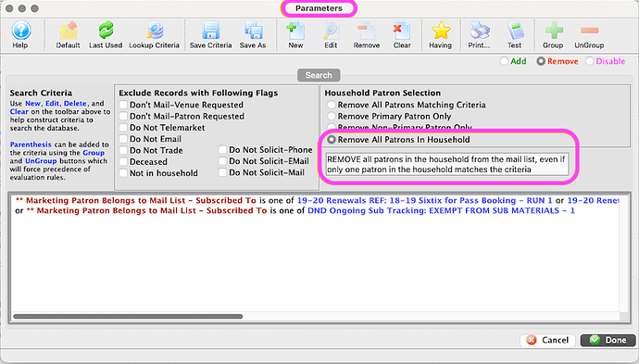Click the Search tab button
The image size is (639, 364).
click(x=319, y=75)
